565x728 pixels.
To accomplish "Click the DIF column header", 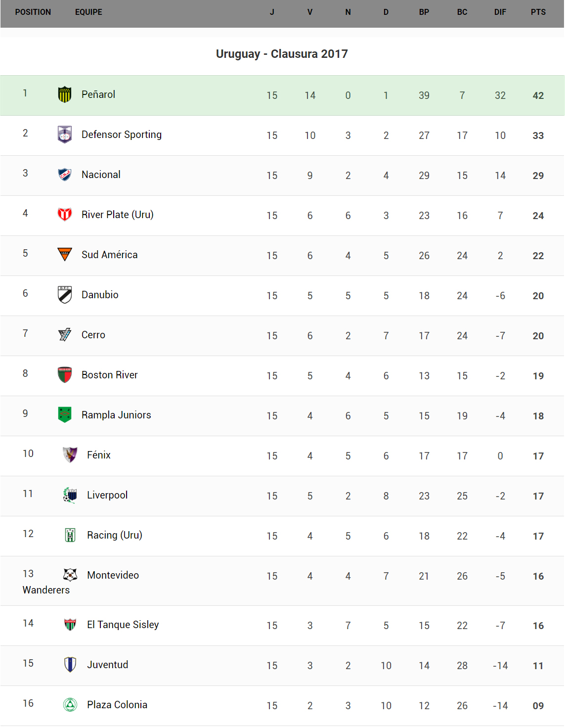I will click(500, 12).
